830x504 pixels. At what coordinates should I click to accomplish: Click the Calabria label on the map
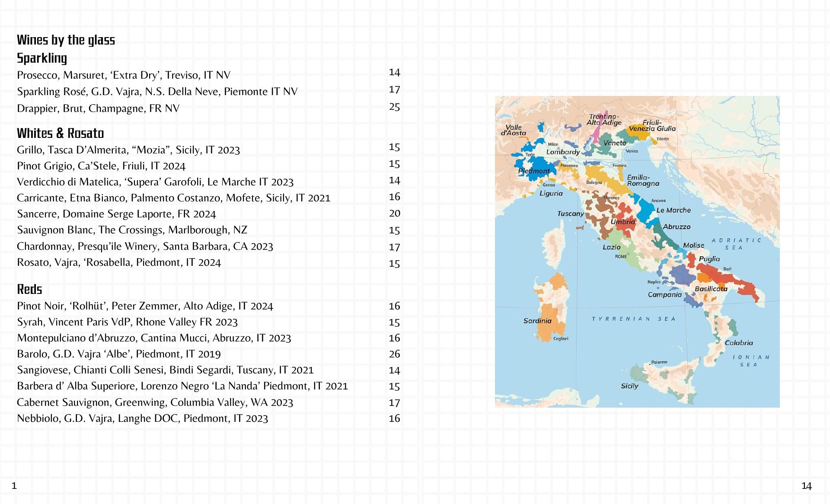[x=739, y=343]
